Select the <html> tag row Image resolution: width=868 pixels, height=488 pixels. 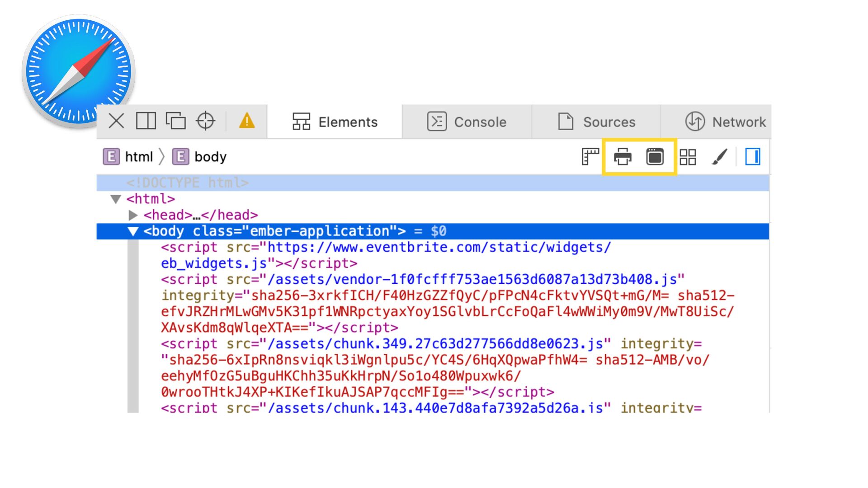pyautogui.click(x=433, y=199)
